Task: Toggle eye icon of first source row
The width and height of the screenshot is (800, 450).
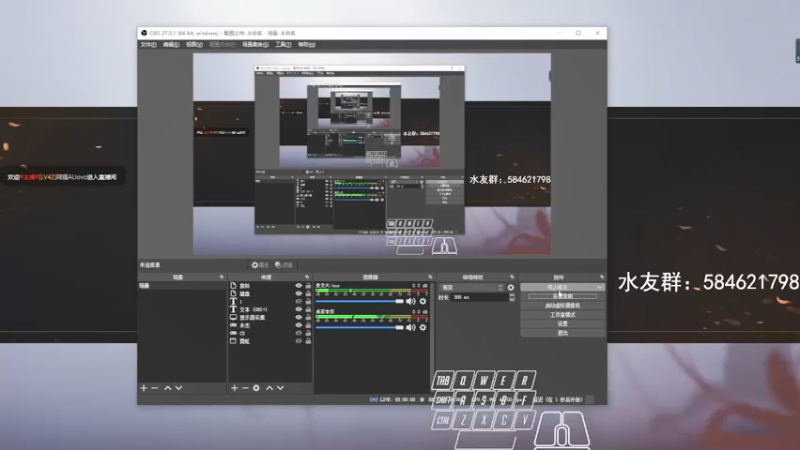Action: click(x=298, y=286)
